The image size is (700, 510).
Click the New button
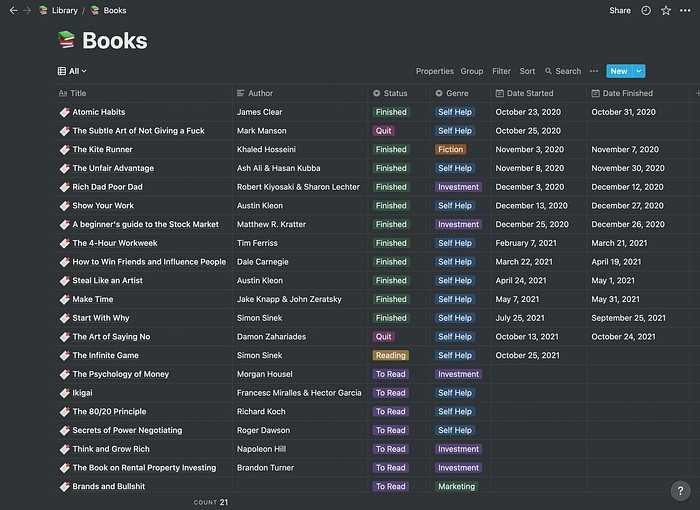(x=618, y=71)
